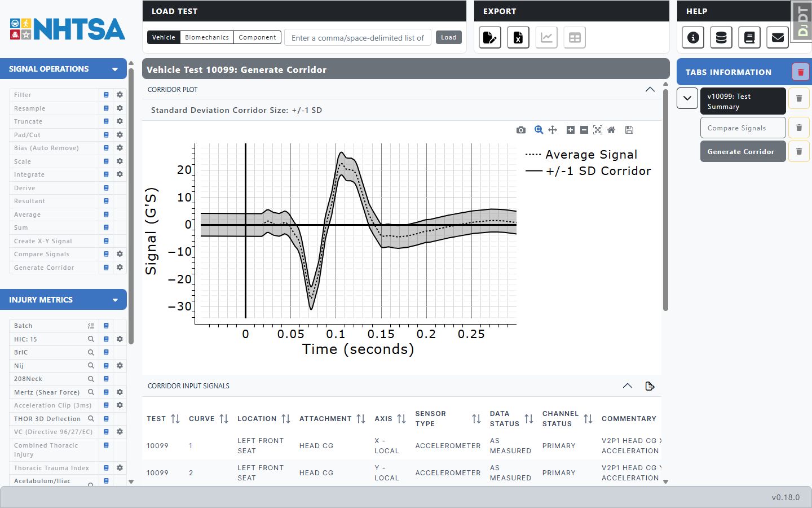Select the plot Zoom magnifier tool
The height and width of the screenshot is (508, 812).
click(x=539, y=130)
